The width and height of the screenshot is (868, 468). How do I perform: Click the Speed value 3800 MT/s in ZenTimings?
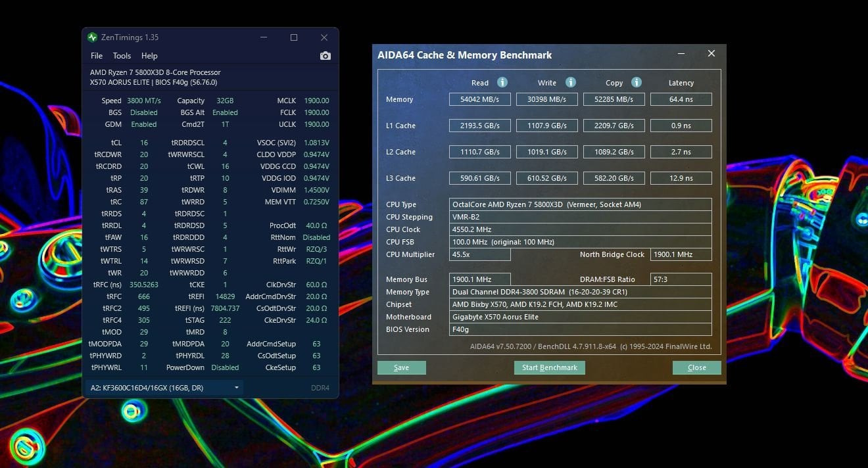click(x=144, y=101)
